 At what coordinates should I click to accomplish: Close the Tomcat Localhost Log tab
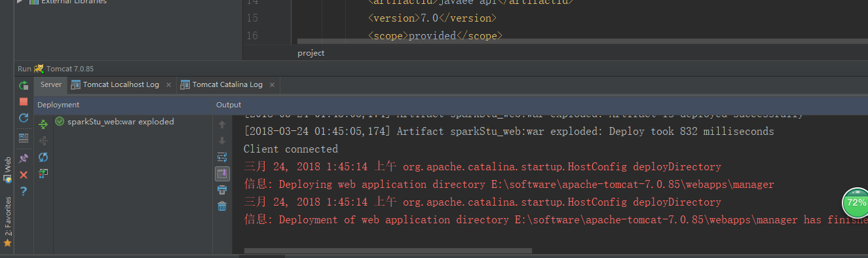168,85
